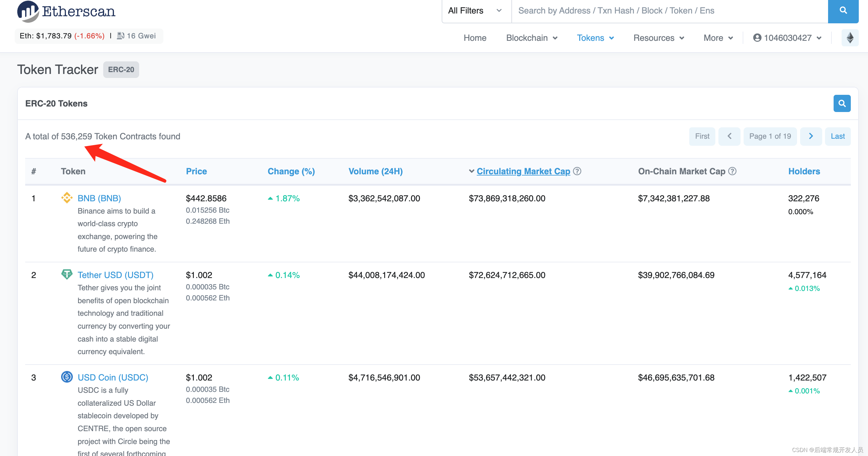Click BNB price $442.8586
The height and width of the screenshot is (456, 868).
(x=206, y=198)
